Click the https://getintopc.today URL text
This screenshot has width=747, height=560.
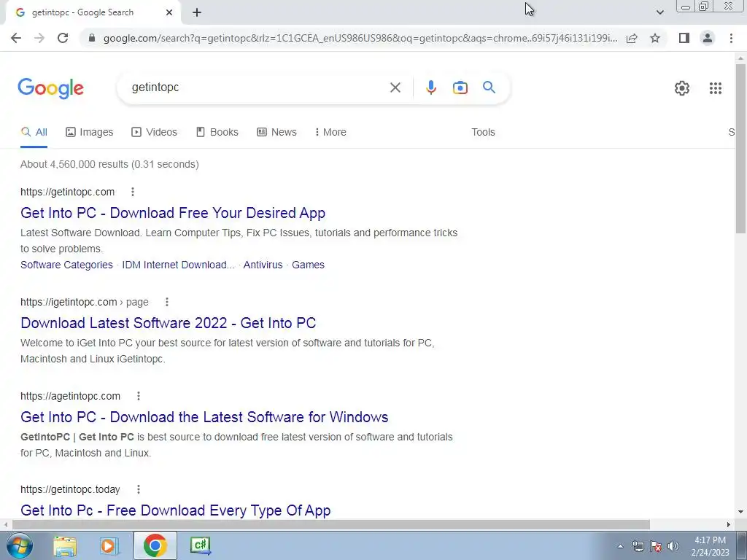[x=71, y=489]
